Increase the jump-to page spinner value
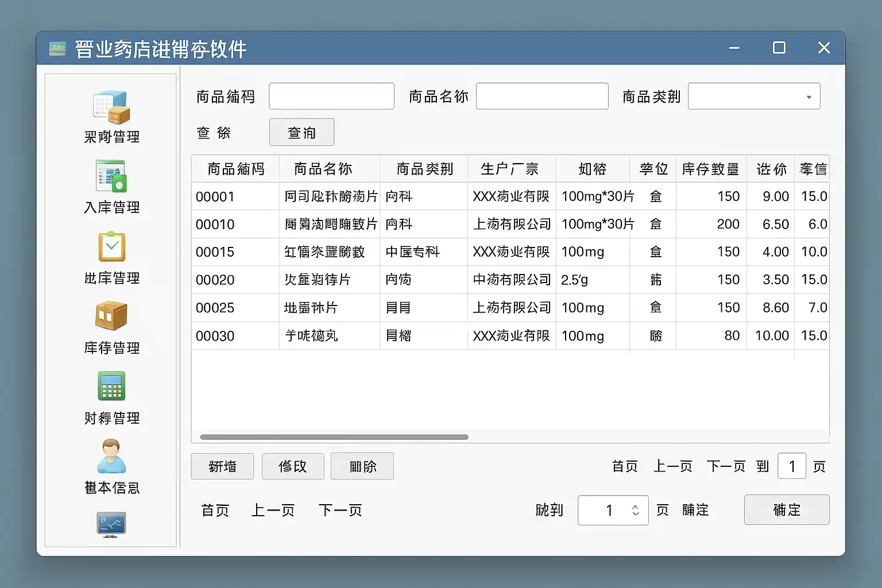 tap(636, 506)
